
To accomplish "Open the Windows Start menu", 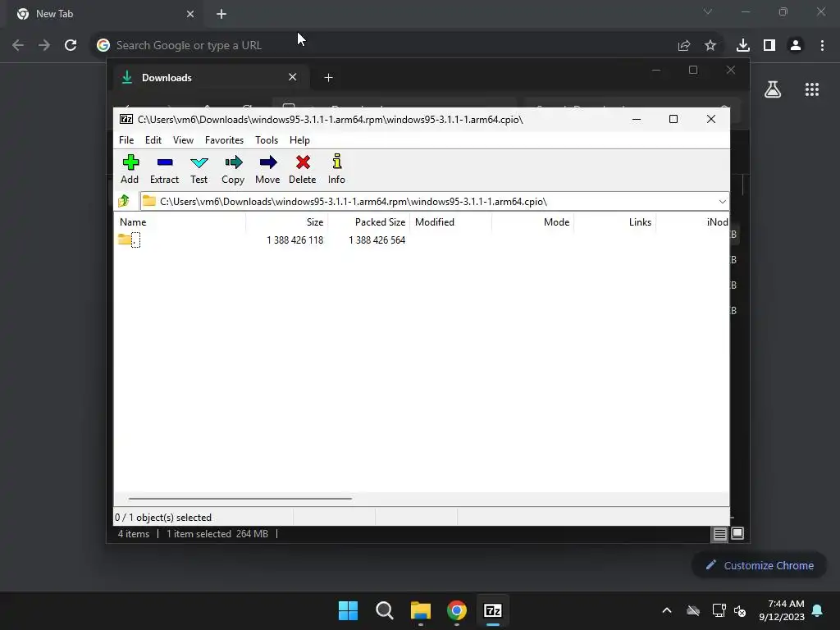I will pos(348,610).
